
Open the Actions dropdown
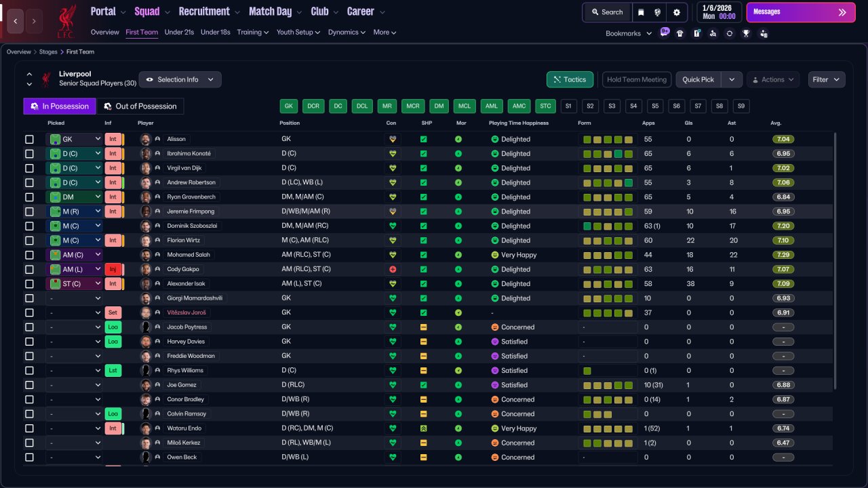tap(773, 79)
